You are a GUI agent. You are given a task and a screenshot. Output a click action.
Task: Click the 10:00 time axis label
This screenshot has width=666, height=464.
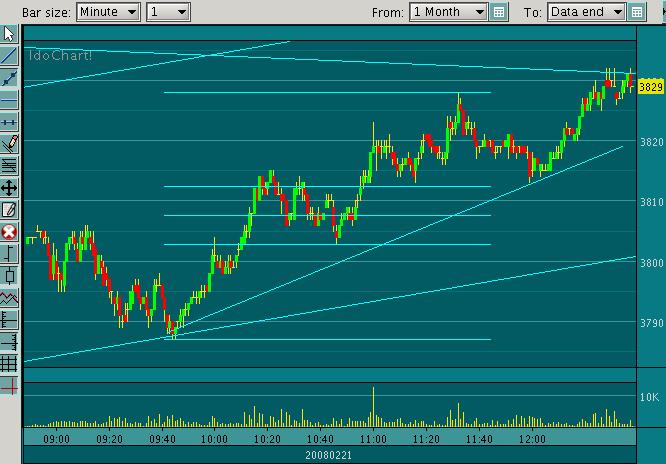pyautogui.click(x=214, y=439)
